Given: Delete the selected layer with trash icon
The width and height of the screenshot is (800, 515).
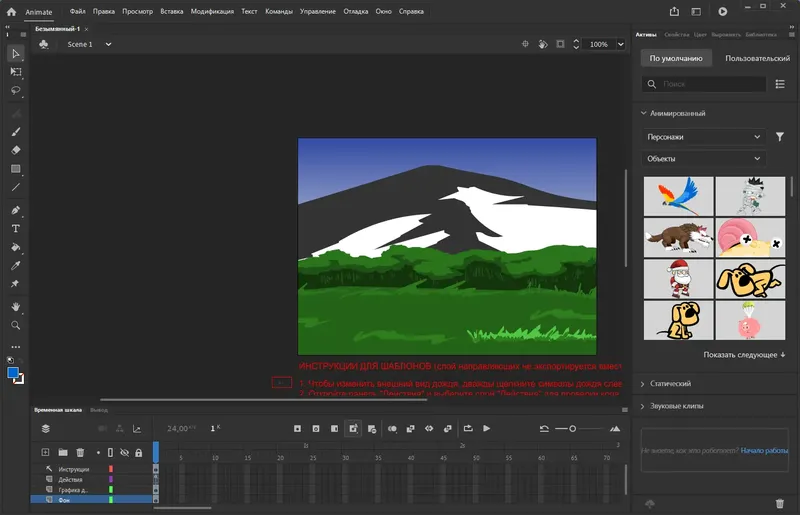Looking at the screenshot, I should pyautogui.click(x=80, y=452).
